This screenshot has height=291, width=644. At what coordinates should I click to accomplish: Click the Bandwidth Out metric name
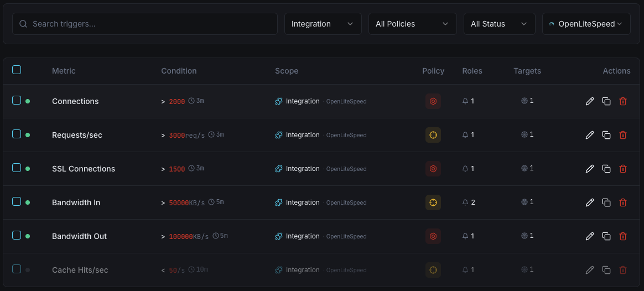coord(79,236)
